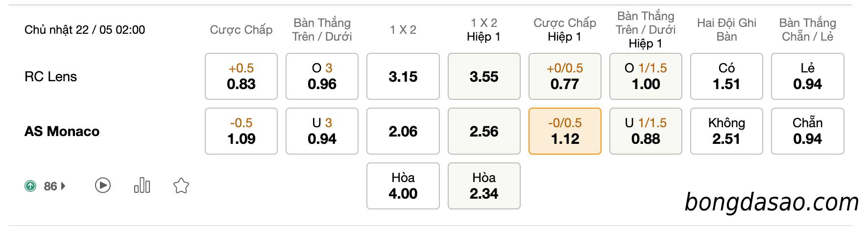The width and height of the screenshot is (868, 228).
Task: Select first-half draw Hòa 2.34
Action: point(484,186)
